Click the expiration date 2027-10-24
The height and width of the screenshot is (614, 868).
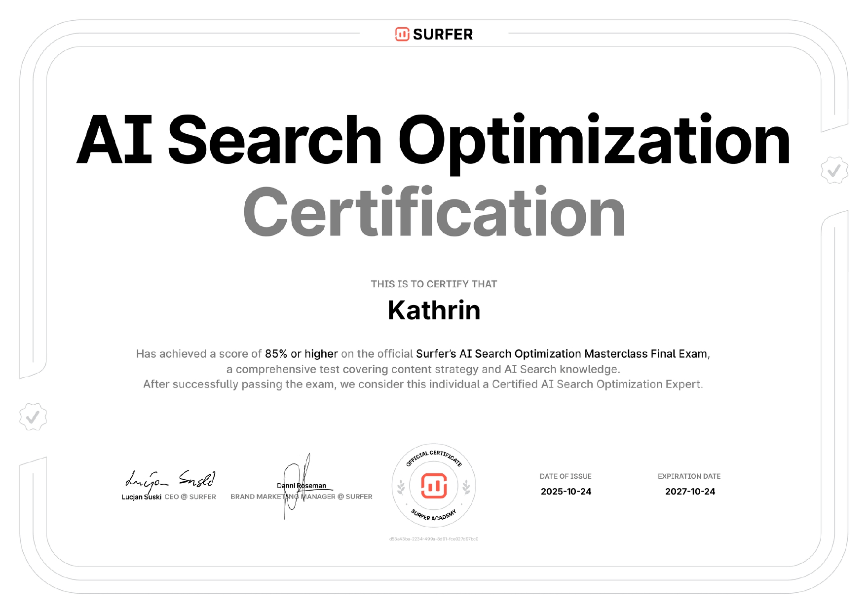(x=690, y=492)
